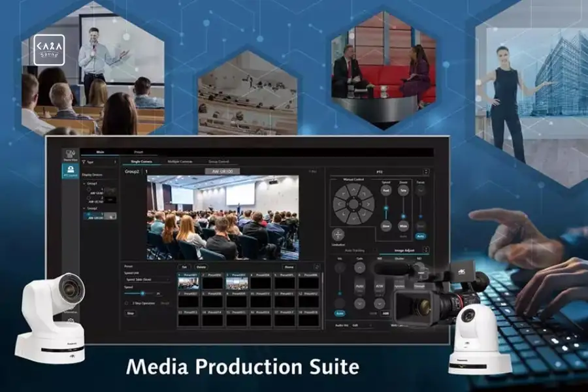Screen dimensions: 588x392
Task: Switch to the Multiple Cameras tab
Action: [x=178, y=161]
